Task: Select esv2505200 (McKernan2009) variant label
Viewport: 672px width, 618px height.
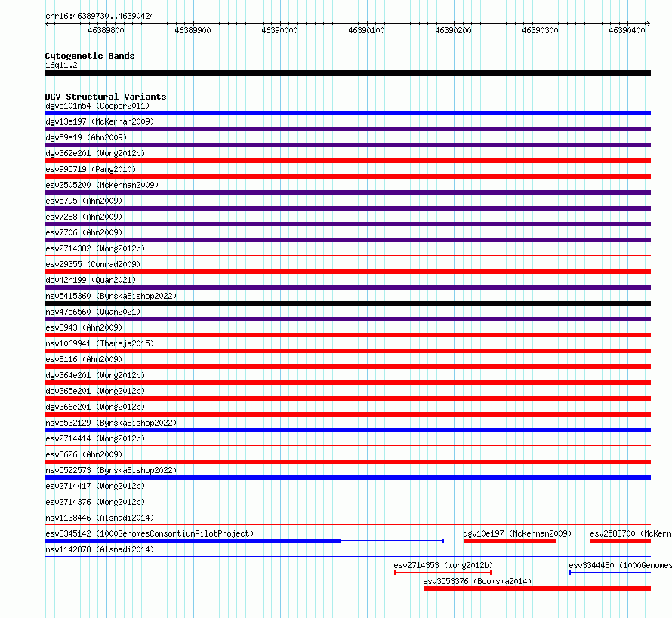Action: point(102,185)
